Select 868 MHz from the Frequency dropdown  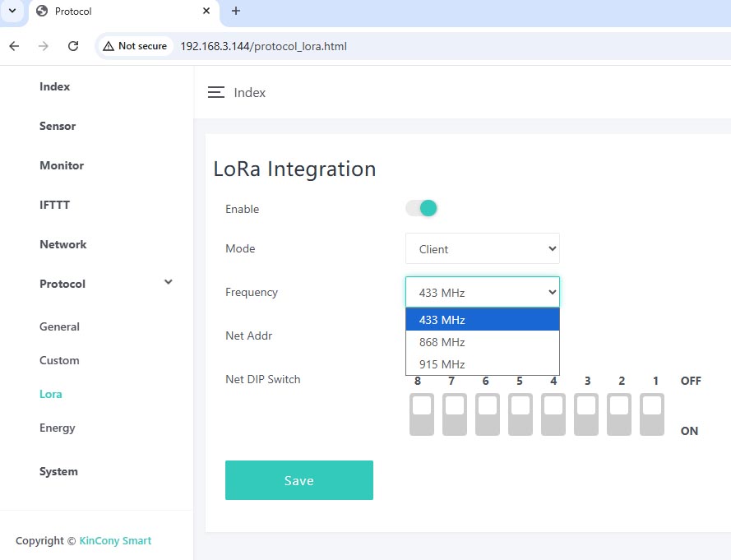444,341
